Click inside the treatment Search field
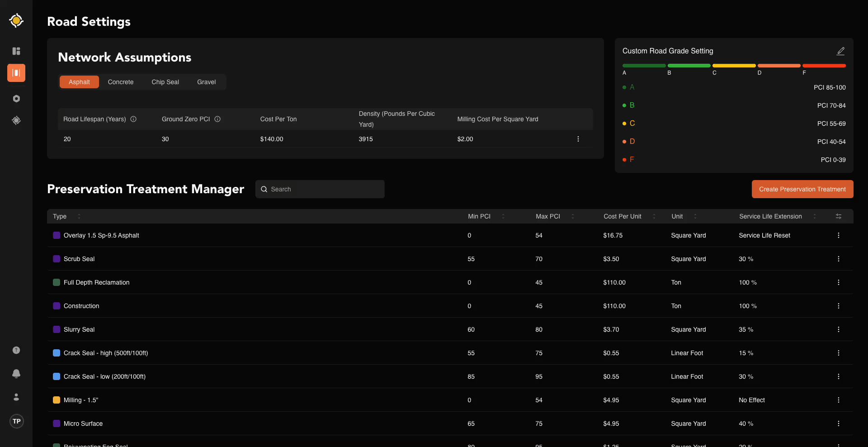 [320, 189]
